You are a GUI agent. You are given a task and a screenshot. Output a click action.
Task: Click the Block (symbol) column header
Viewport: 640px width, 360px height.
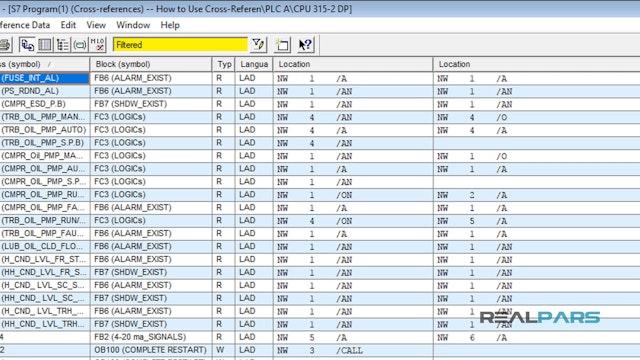coord(151,64)
